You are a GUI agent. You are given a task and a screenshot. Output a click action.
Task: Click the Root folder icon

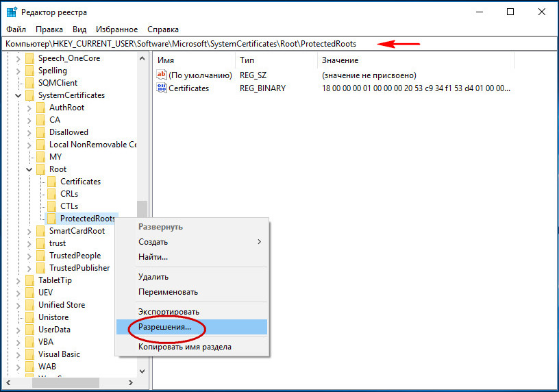pyautogui.click(x=41, y=169)
